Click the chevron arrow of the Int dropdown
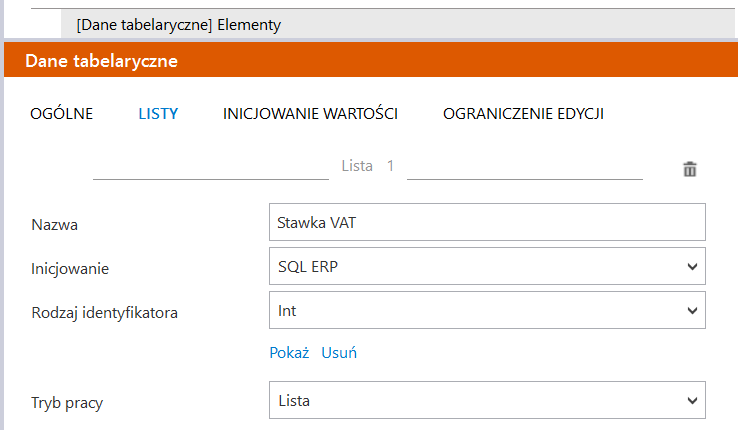 tap(692, 311)
